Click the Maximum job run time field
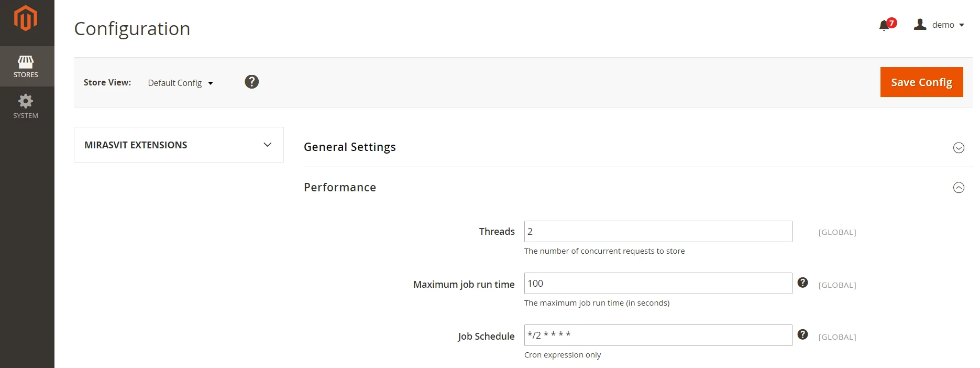The width and height of the screenshot is (980, 368). point(657,283)
